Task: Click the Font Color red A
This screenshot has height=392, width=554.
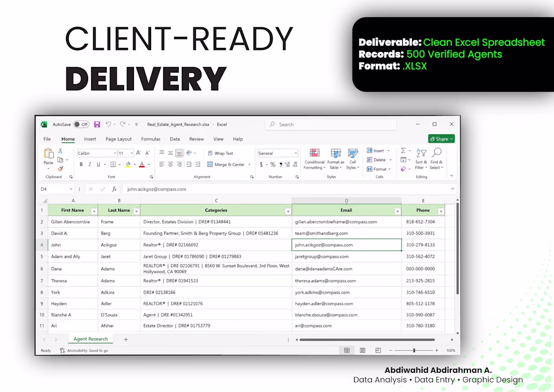Action: coord(142,164)
